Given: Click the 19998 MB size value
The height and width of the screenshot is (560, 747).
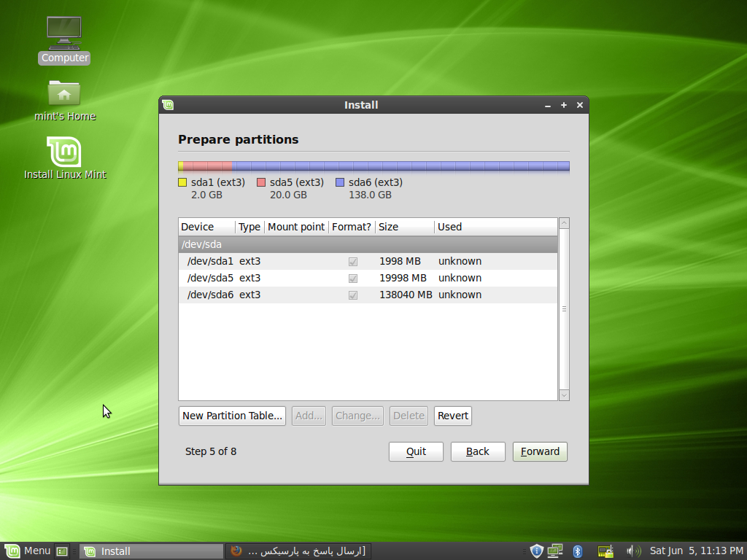Looking at the screenshot, I should coord(403,278).
